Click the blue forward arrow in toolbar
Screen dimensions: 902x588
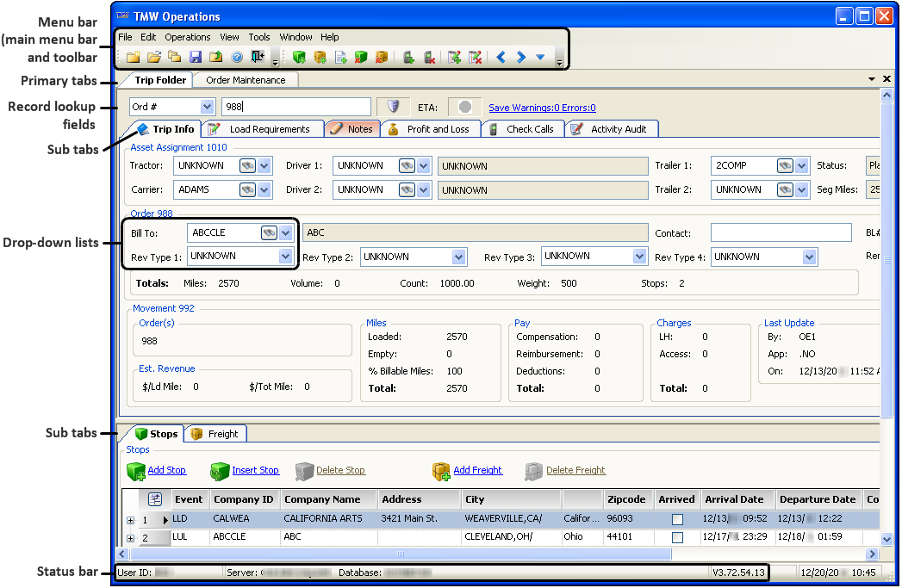(x=521, y=58)
